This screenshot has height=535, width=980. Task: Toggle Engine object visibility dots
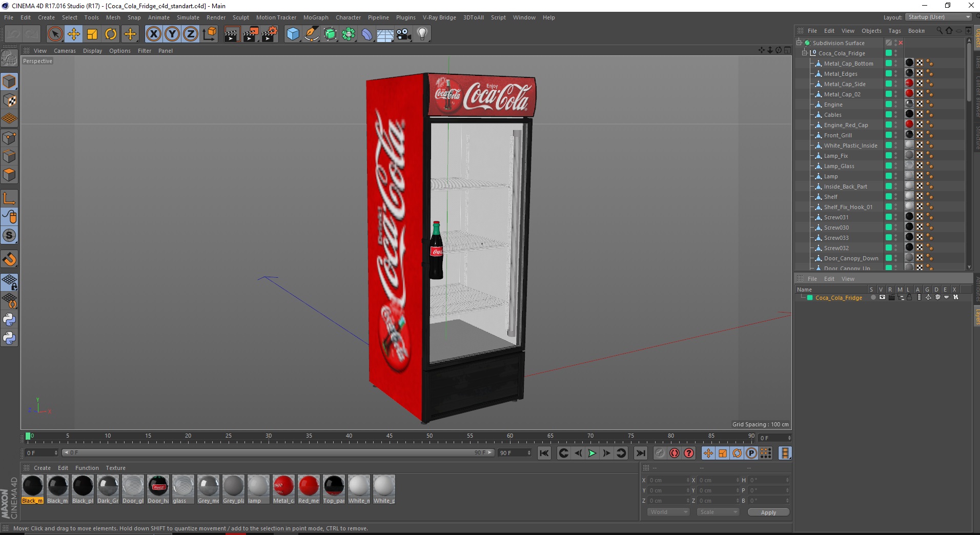click(x=896, y=105)
